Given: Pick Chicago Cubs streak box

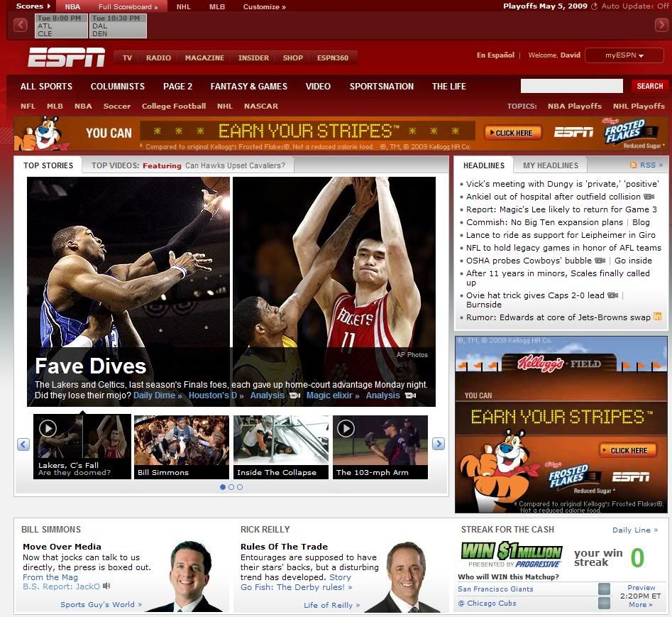Looking at the screenshot, I should coord(604,603).
